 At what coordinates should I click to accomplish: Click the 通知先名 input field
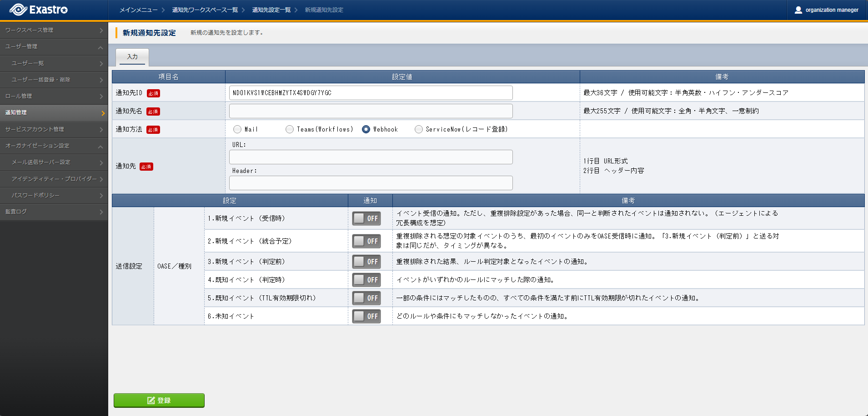coord(371,111)
